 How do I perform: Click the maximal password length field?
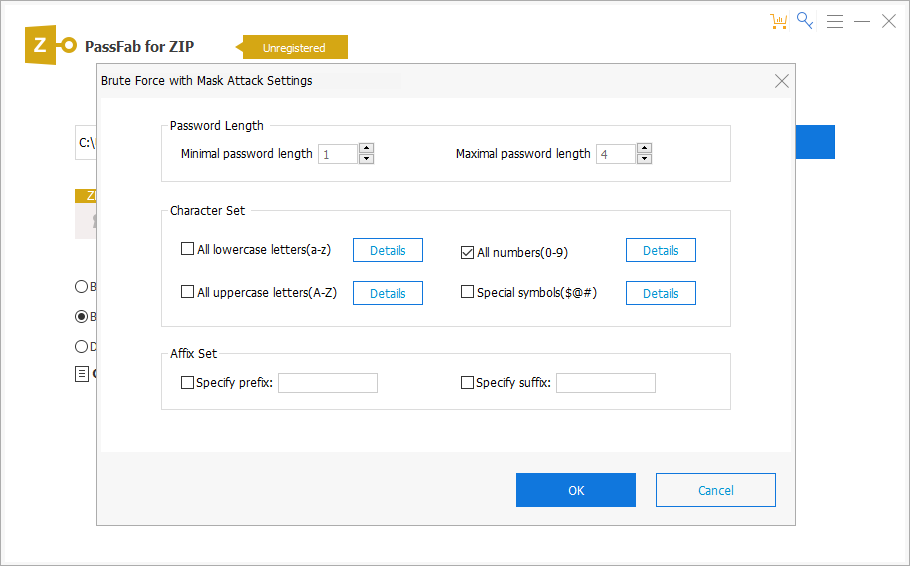coord(616,154)
